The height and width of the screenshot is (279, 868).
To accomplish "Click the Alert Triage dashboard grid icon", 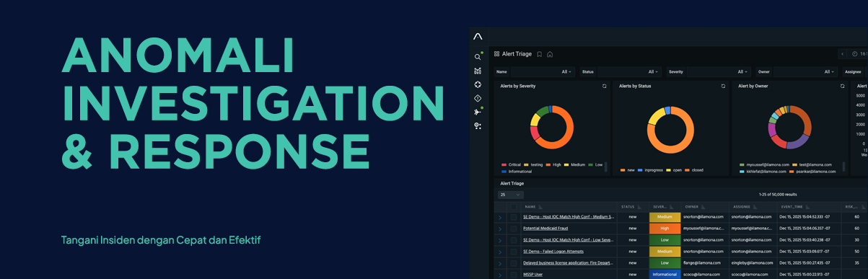I will [496, 54].
